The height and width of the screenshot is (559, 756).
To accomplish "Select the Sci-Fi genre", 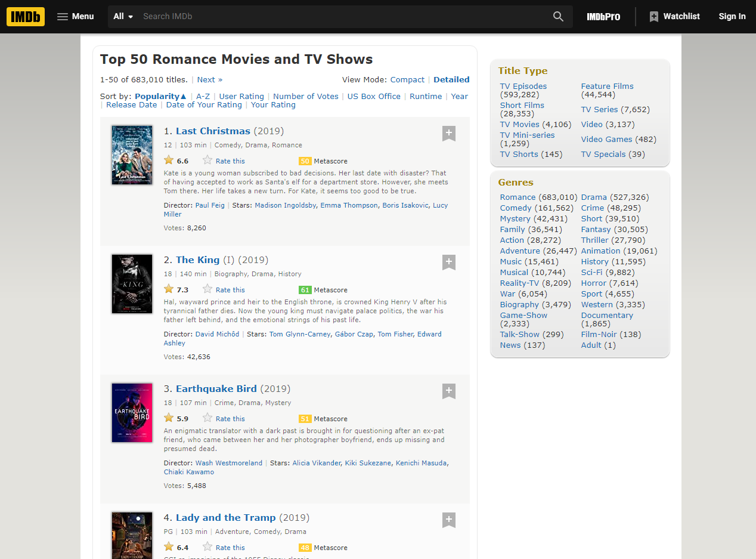I will [592, 273].
